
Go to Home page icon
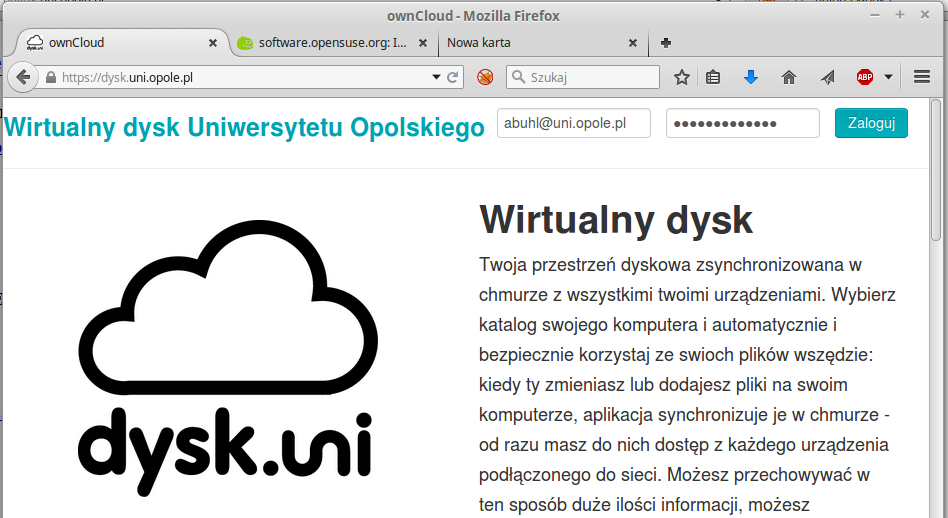pyautogui.click(x=789, y=77)
